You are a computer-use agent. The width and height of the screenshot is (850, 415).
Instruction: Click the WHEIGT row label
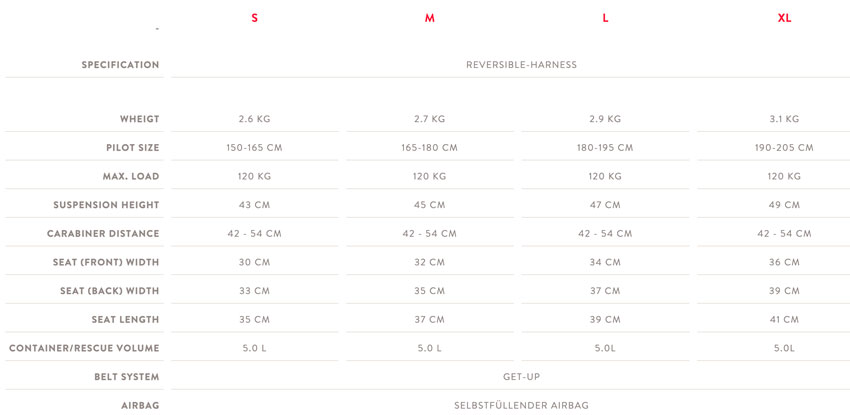pos(140,119)
